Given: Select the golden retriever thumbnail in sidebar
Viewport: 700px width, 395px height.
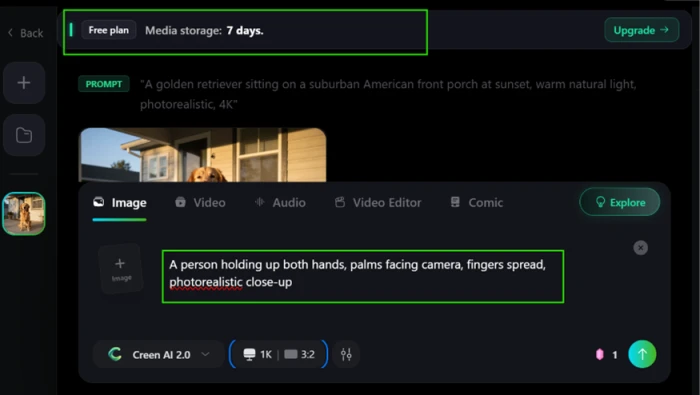Looking at the screenshot, I should click(24, 213).
